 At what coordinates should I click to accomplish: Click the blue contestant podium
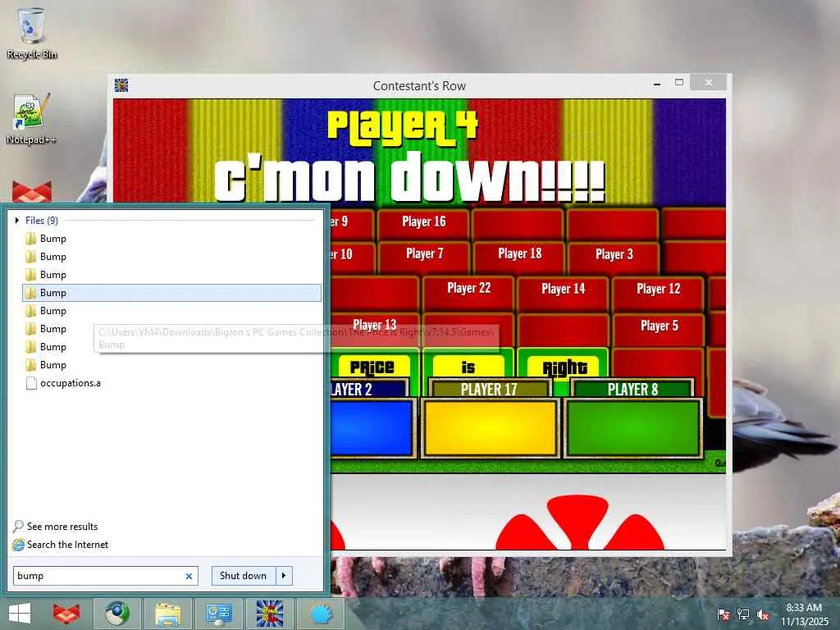click(x=373, y=428)
